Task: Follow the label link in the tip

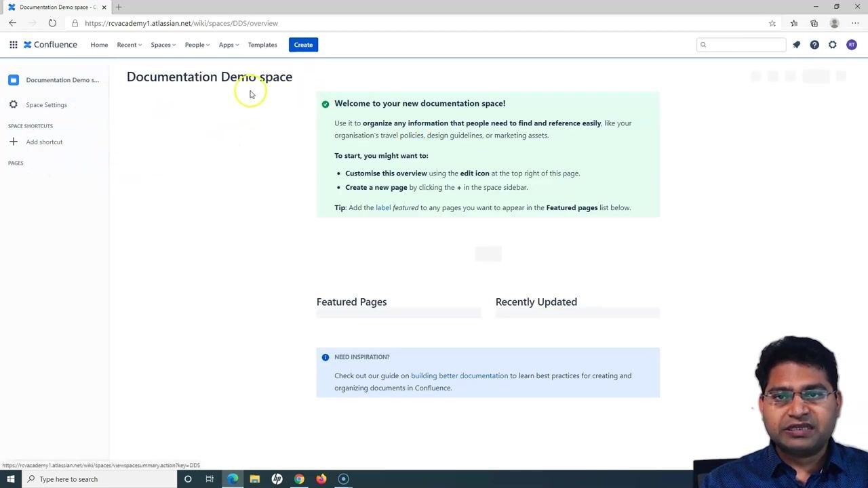Action: point(383,207)
